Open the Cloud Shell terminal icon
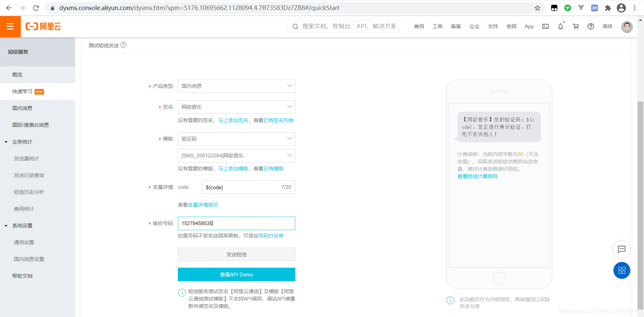Image resolution: width=644 pixels, height=317 pixels. (546, 27)
